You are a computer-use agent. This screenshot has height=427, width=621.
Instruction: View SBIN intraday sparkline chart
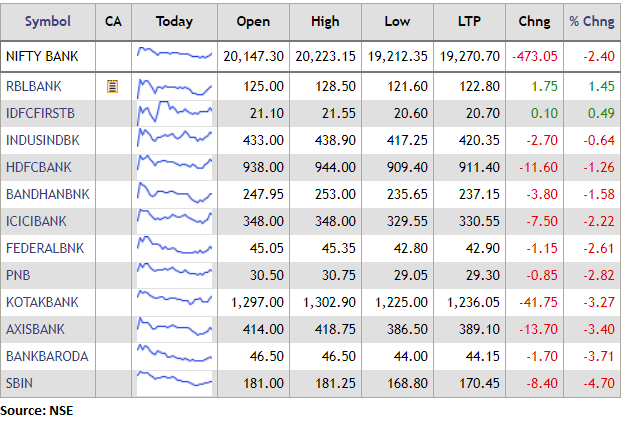point(175,380)
